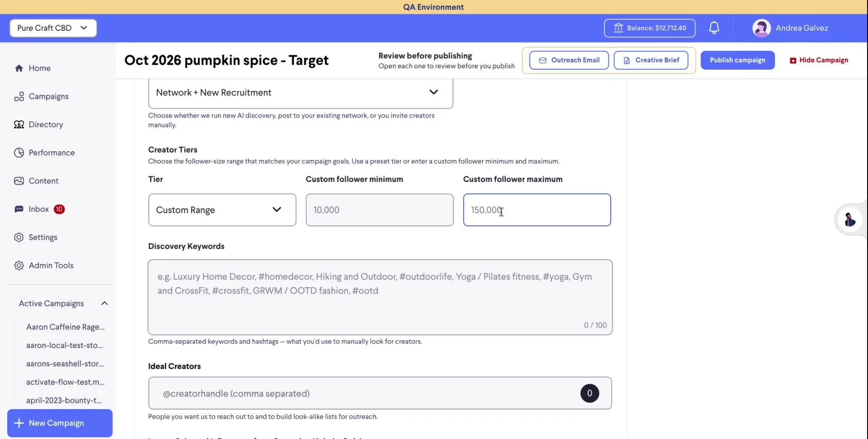Click the inbox unread badge 10
The height and width of the screenshot is (439, 868).
pyautogui.click(x=59, y=209)
